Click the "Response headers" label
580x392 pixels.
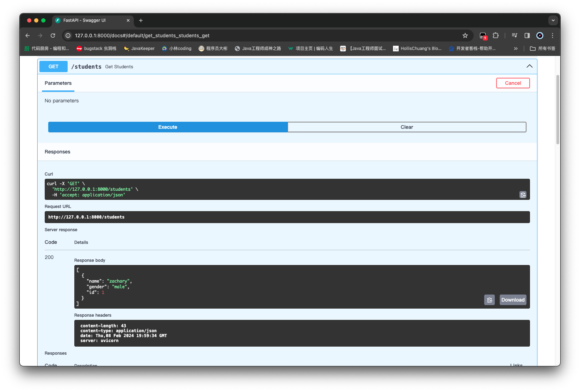pyautogui.click(x=93, y=315)
